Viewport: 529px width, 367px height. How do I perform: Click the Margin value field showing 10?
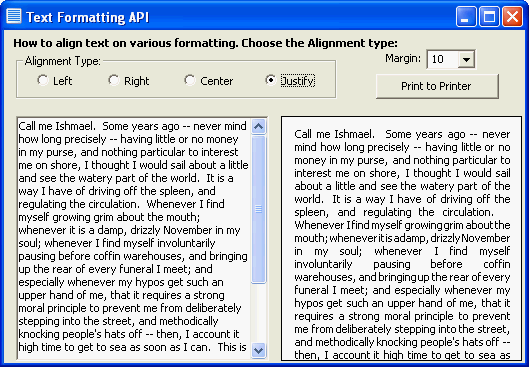tap(443, 60)
